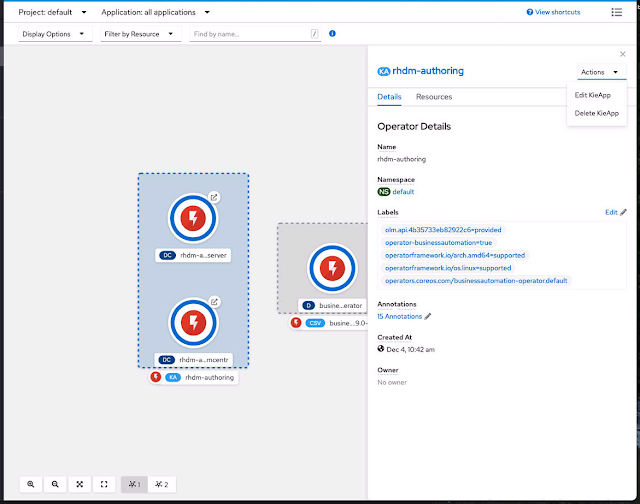640x504 pixels.
Task: Click the blue info icon next to search
Action: pyautogui.click(x=332, y=33)
